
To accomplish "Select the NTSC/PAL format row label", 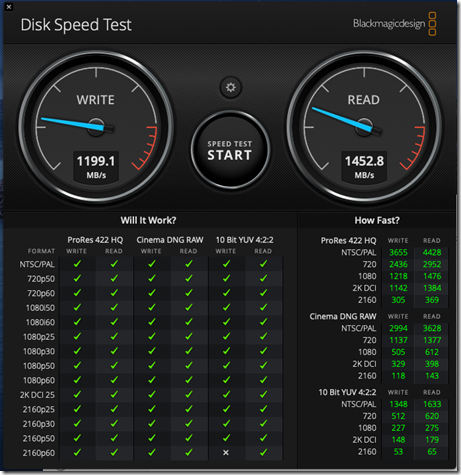I will point(37,264).
